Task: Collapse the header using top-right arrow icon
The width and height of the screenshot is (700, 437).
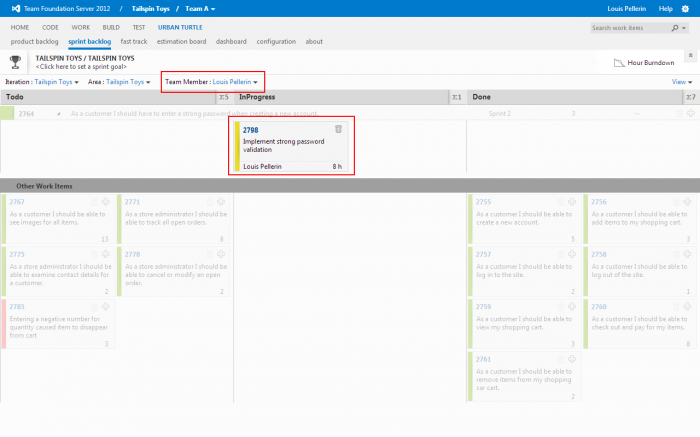Action: [691, 56]
